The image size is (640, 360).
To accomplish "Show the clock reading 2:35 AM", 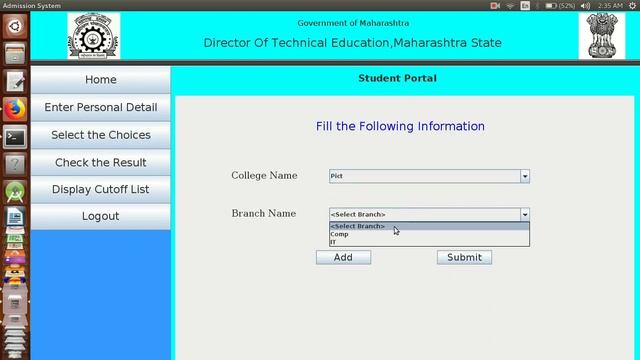I will click(610, 6).
